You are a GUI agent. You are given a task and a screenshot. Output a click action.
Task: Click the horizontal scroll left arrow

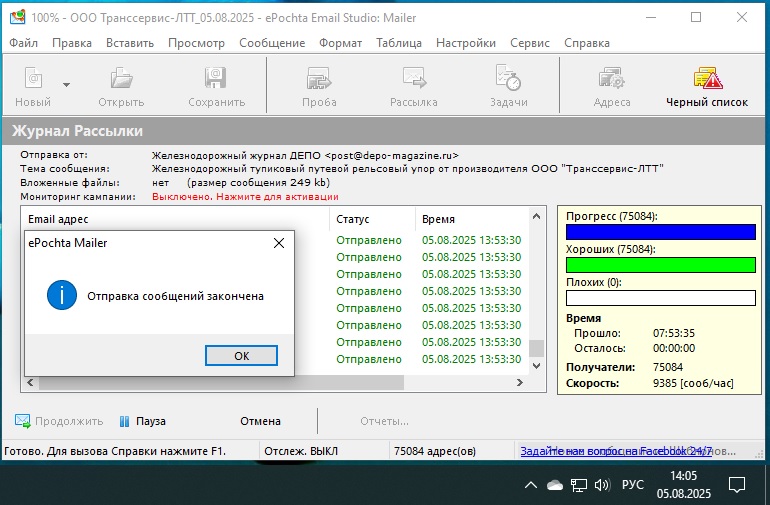tap(30, 383)
